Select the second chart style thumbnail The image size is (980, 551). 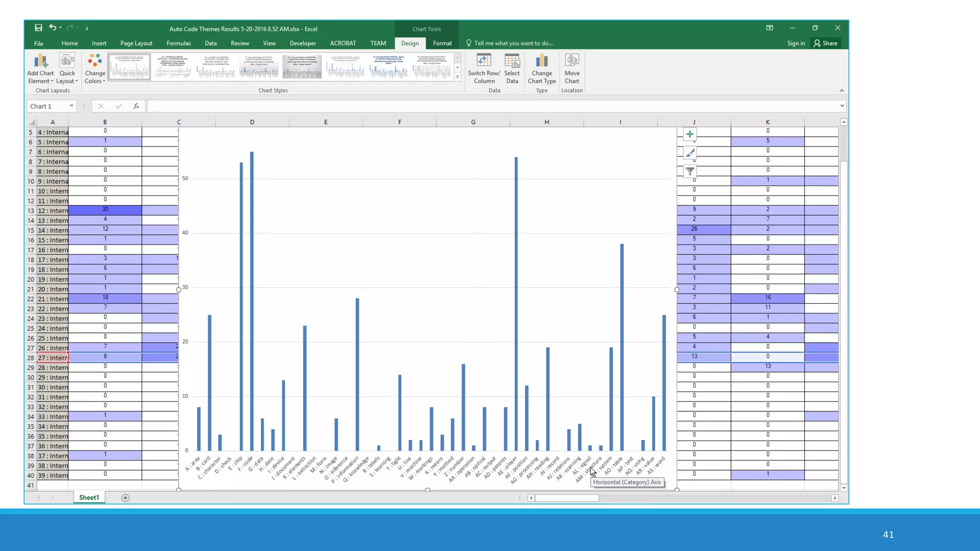click(173, 66)
